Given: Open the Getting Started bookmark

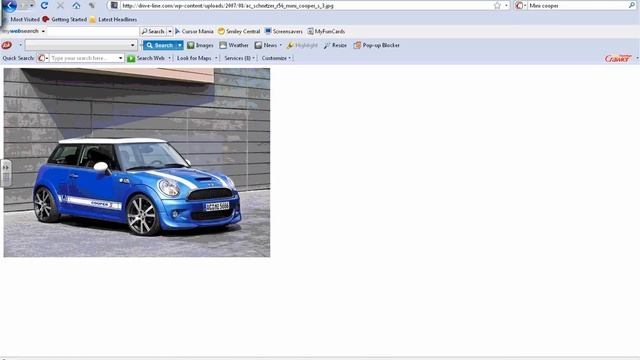Looking at the screenshot, I should [x=64, y=20].
